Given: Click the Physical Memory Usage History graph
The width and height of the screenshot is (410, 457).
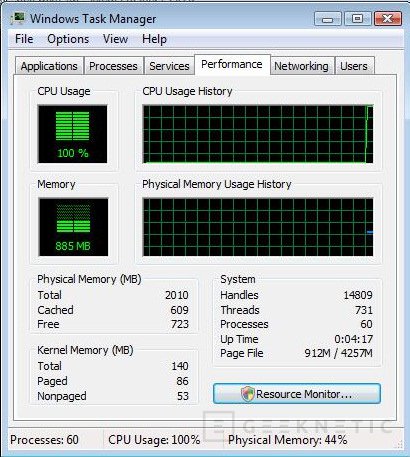Looking at the screenshot, I should click(x=258, y=227).
